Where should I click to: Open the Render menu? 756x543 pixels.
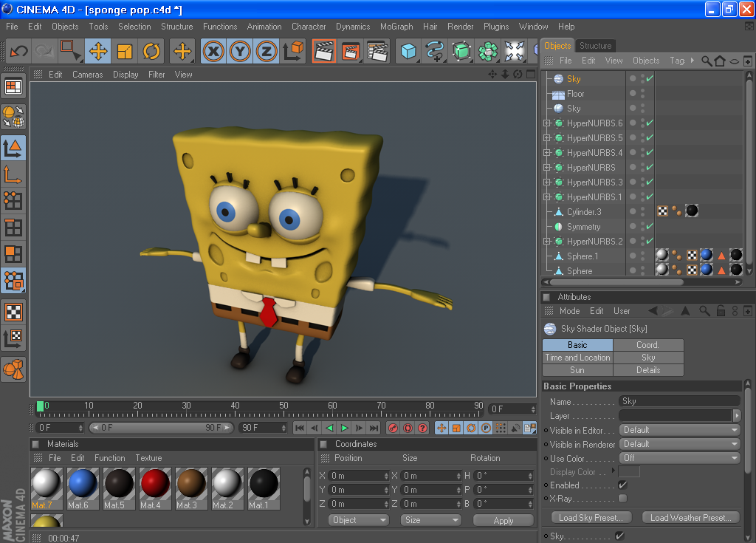pos(460,27)
